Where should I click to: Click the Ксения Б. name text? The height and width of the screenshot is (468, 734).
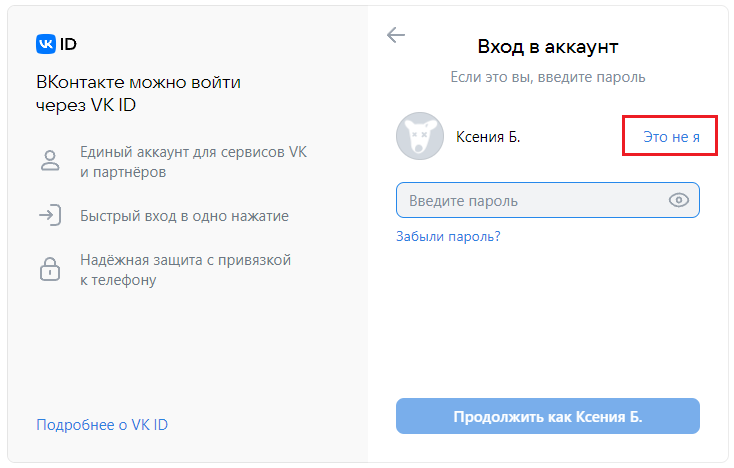tap(488, 137)
